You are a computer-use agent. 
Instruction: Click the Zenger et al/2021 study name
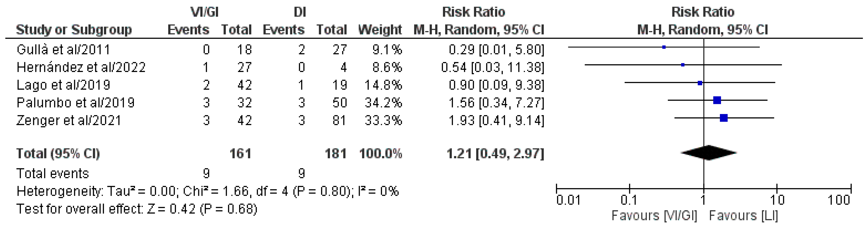69,120
